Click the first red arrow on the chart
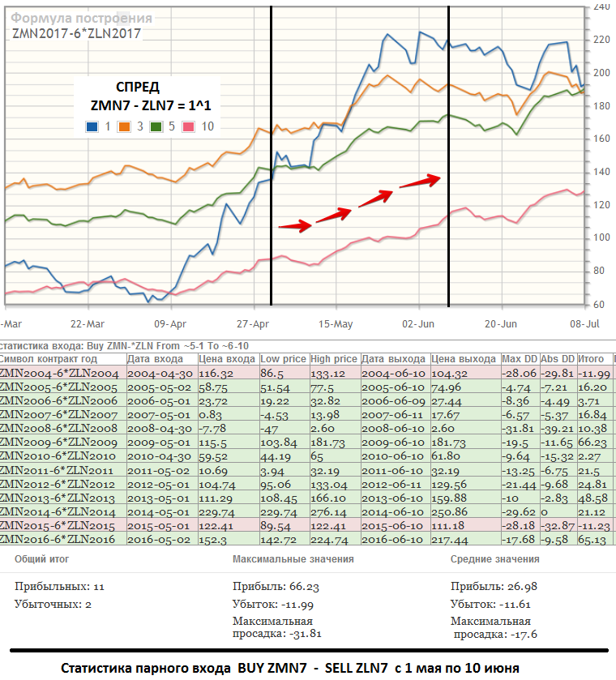Viewport: 616px width, 680px height. (295, 226)
